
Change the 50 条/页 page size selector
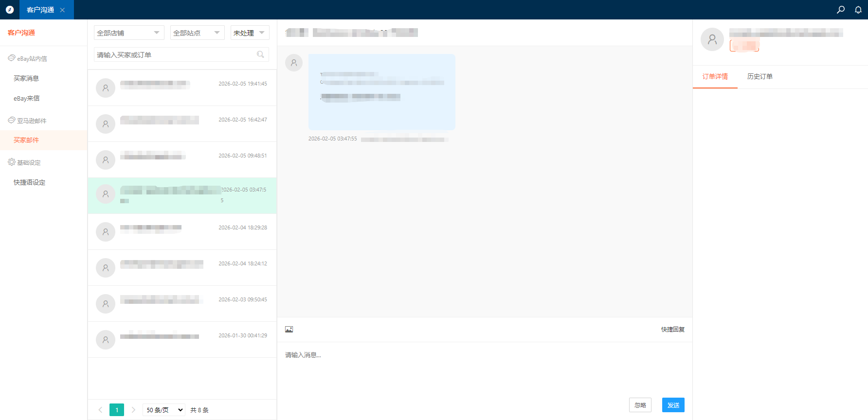point(164,410)
